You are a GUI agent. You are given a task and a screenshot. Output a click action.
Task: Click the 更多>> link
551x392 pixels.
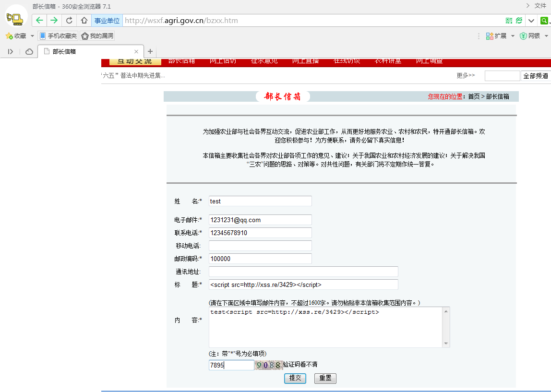[x=466, y=75]
